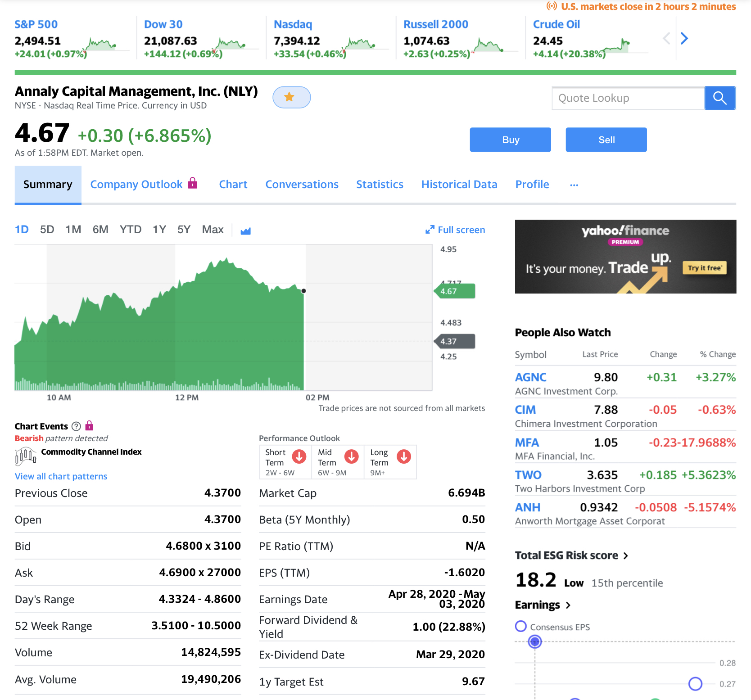
Task: Open the Dow 30 index link
Action: point(163,24)
